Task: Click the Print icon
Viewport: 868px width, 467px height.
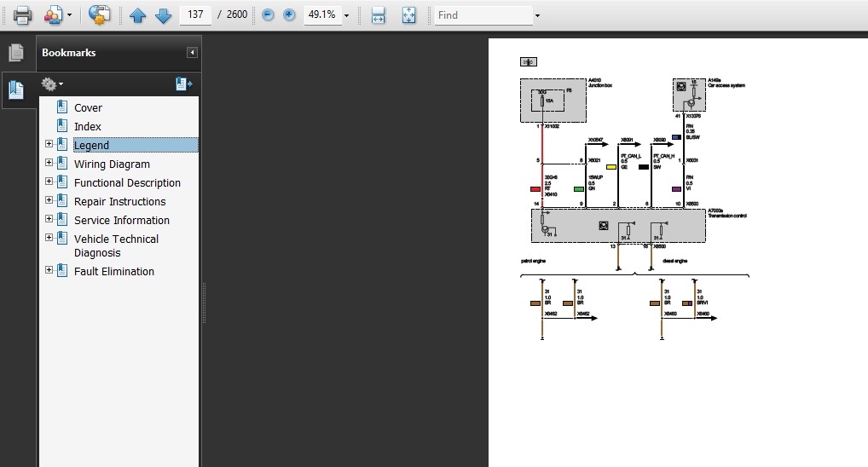Action: click(x=22, y=15)
